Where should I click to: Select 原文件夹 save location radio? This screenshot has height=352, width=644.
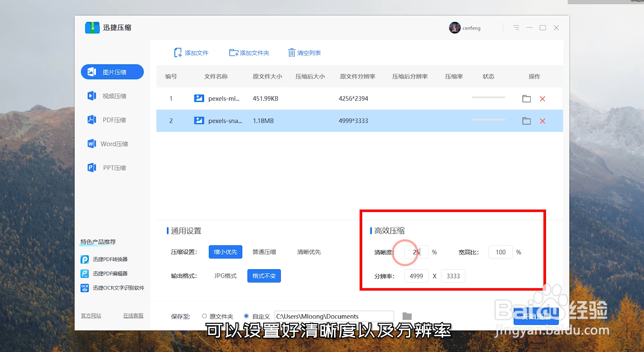pos(204,316)
